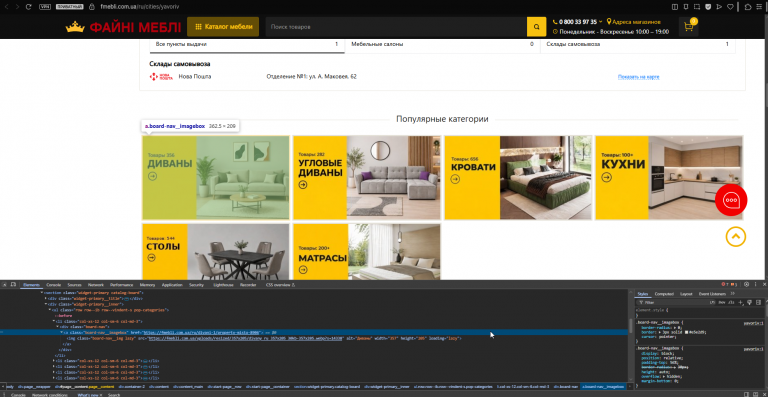Select the Все пункты выдачи tab
768x397 pixels.
click(x=247, y=45)
